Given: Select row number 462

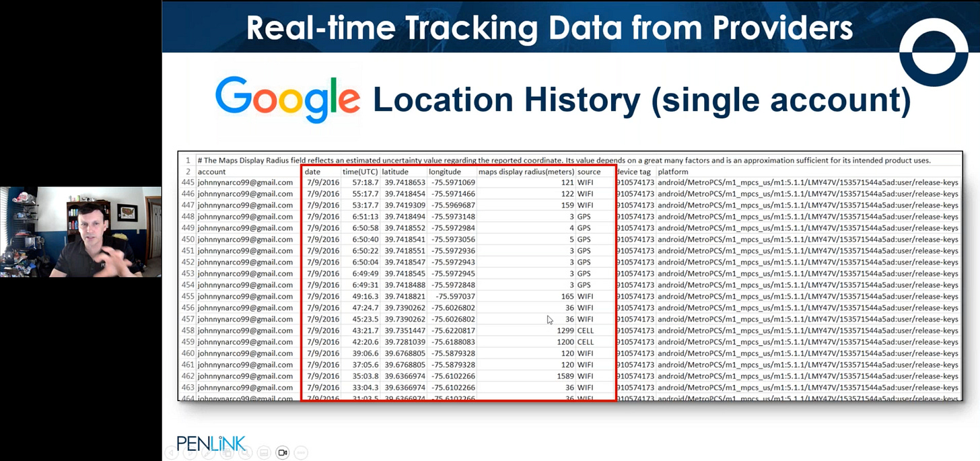Looking at the screenshot, I should pos(187,376).
